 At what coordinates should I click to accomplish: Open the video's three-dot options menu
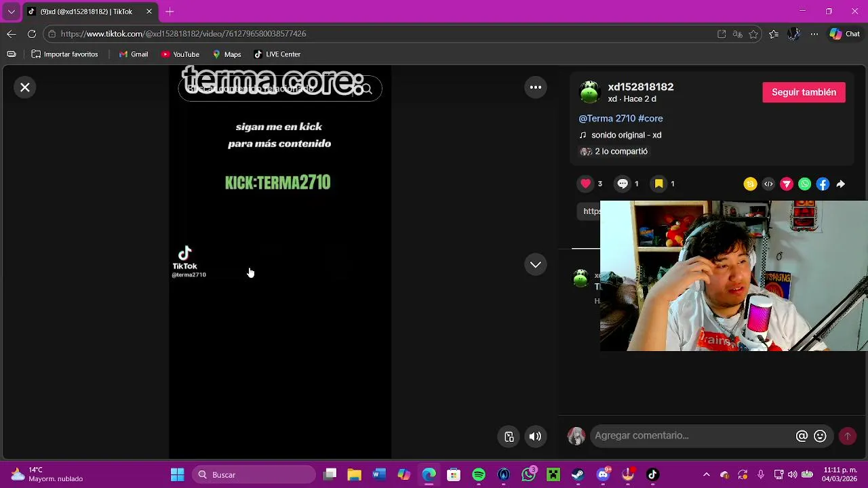(x=536, y=87)
